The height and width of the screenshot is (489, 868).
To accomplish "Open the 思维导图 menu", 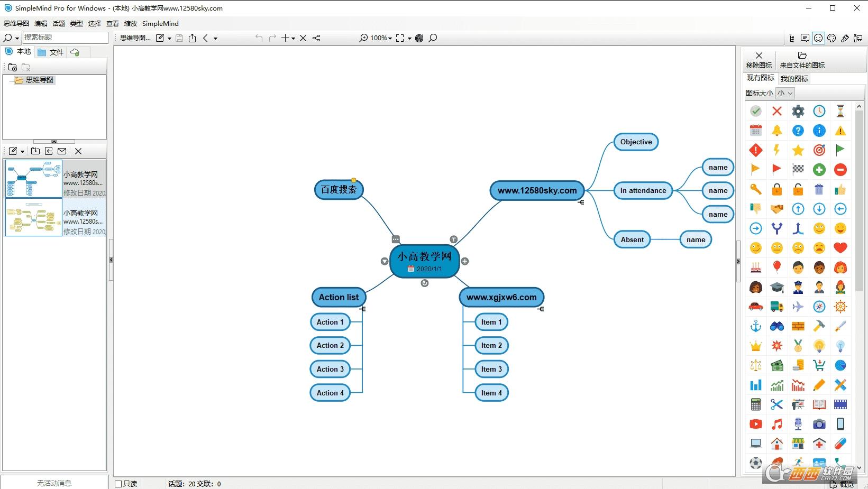I will (x=16, y=23).
